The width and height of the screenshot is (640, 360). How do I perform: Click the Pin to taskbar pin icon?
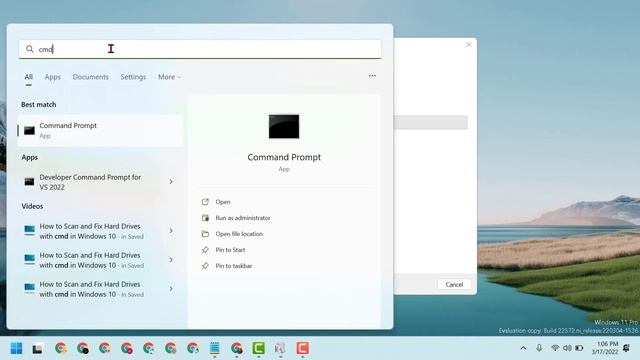pos(205,266)
